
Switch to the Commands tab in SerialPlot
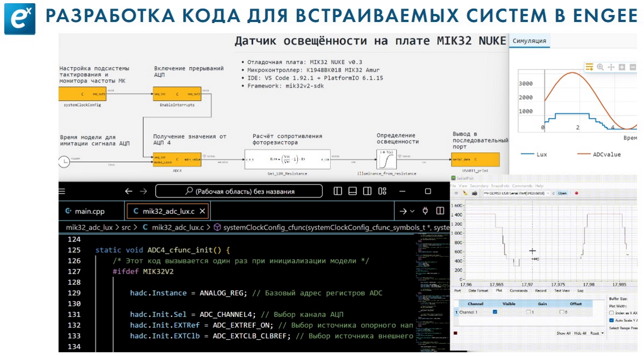pyautogui.click(x=518, y=291)
